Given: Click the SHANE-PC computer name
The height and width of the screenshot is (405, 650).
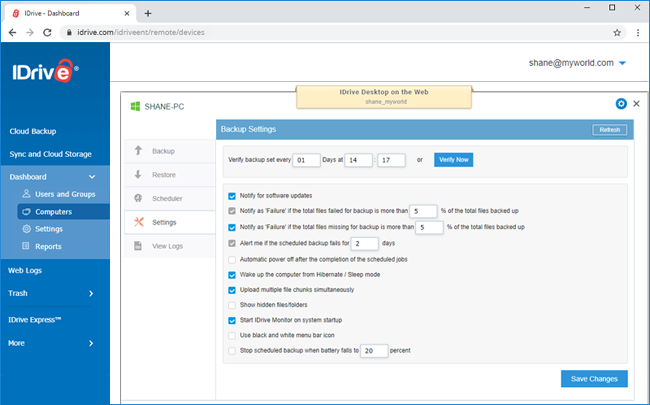Looking at the screenshot, I should click(164, 107).
